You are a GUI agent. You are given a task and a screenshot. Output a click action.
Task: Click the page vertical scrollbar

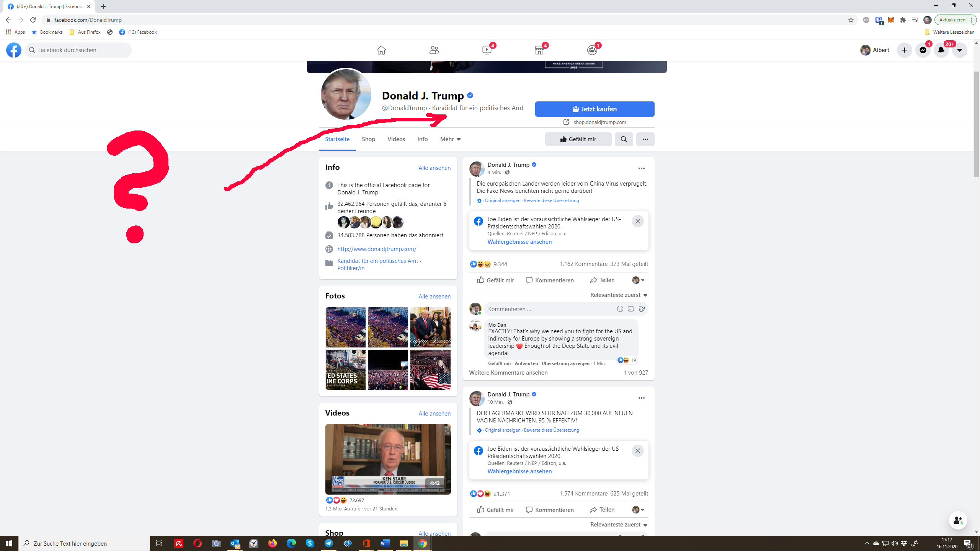pos(977,124)
